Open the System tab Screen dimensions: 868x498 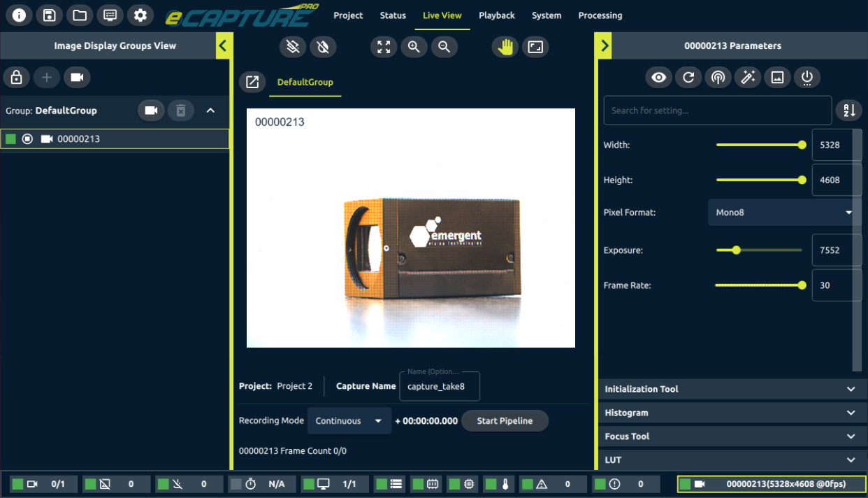(547, 15)
